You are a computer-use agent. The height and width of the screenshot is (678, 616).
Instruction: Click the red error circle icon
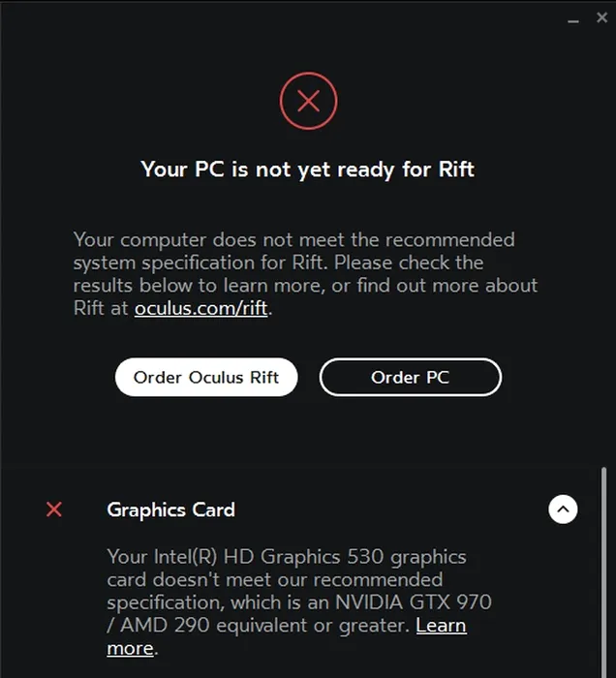(x=308, y=101)
